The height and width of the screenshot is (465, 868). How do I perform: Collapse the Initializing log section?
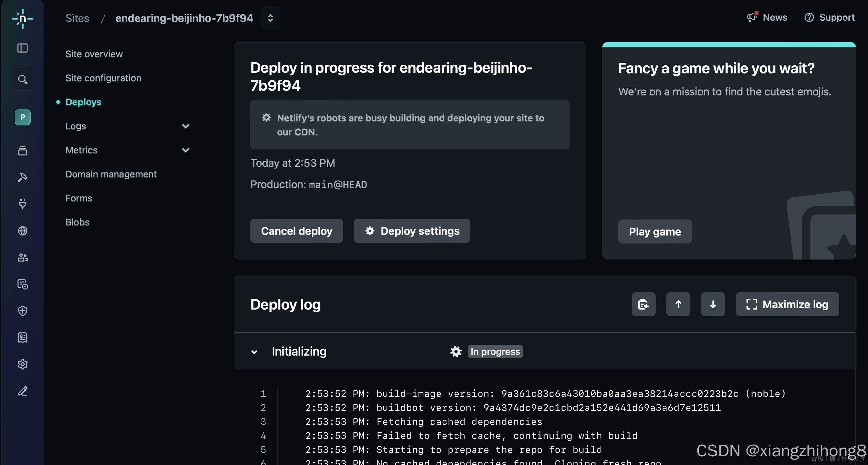(254, 352)
